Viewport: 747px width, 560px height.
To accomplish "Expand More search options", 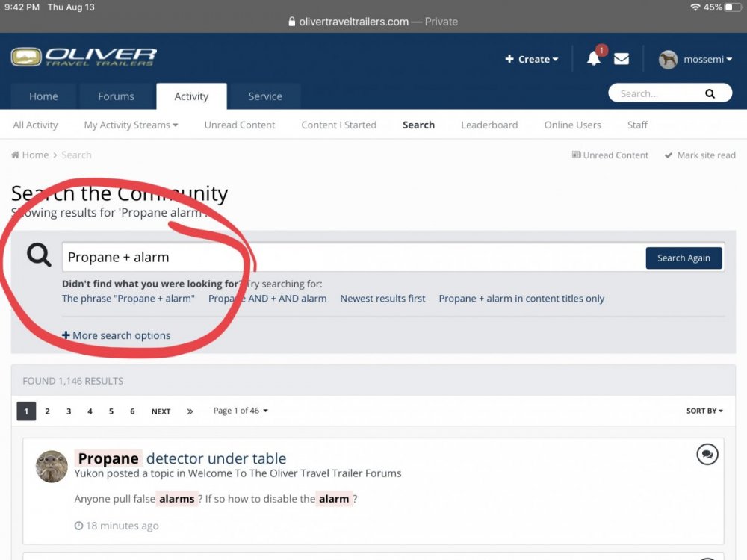I will tap(117, 336).
